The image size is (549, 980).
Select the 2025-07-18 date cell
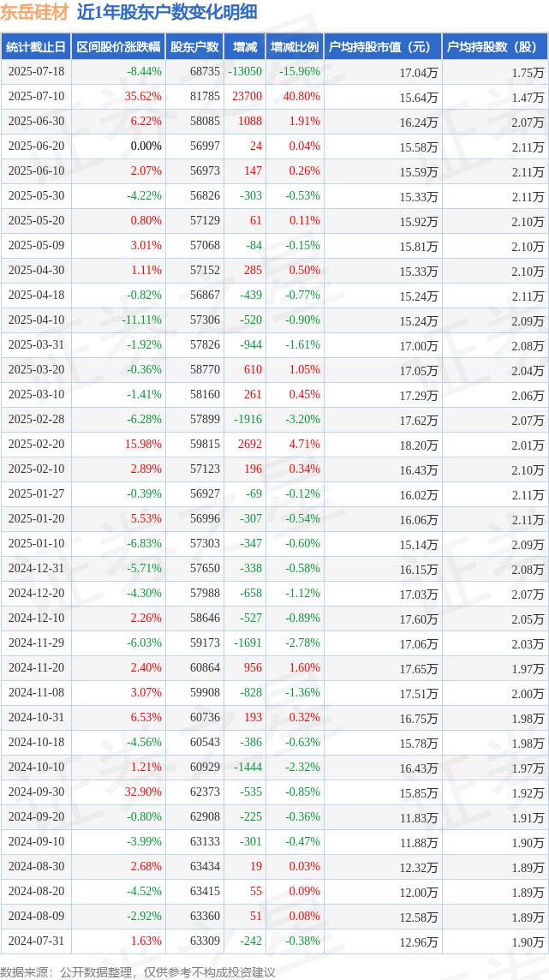pos(36,72)
